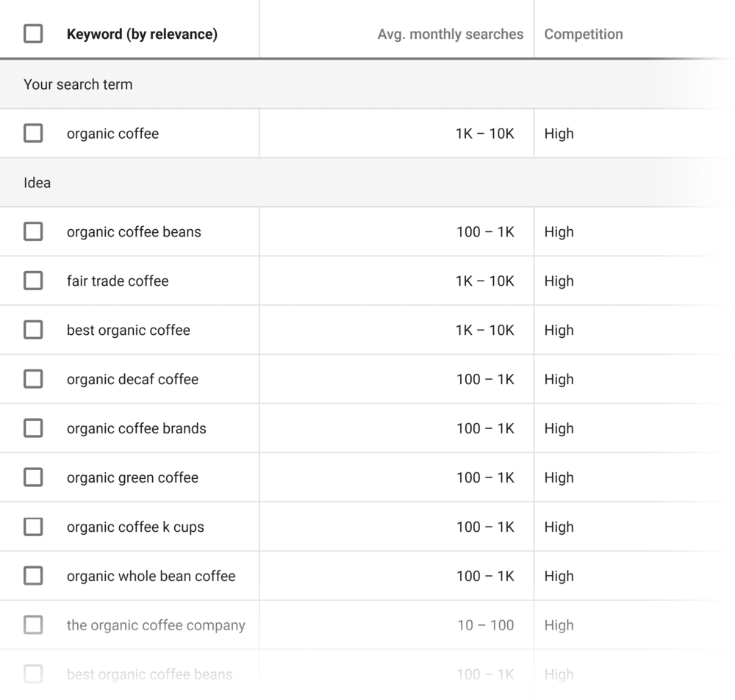
Task: Click the fair trade coffee keyword text
Action: click(x=118, y=281)
